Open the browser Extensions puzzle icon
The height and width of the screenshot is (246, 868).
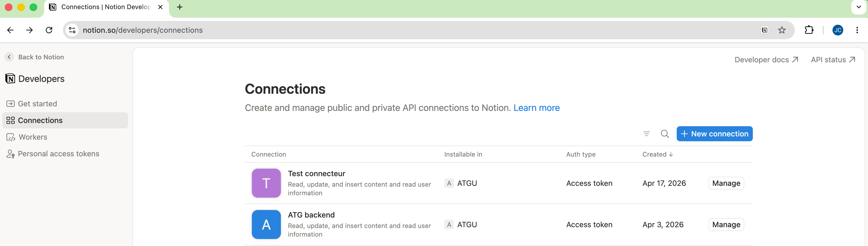click(809, 30)
